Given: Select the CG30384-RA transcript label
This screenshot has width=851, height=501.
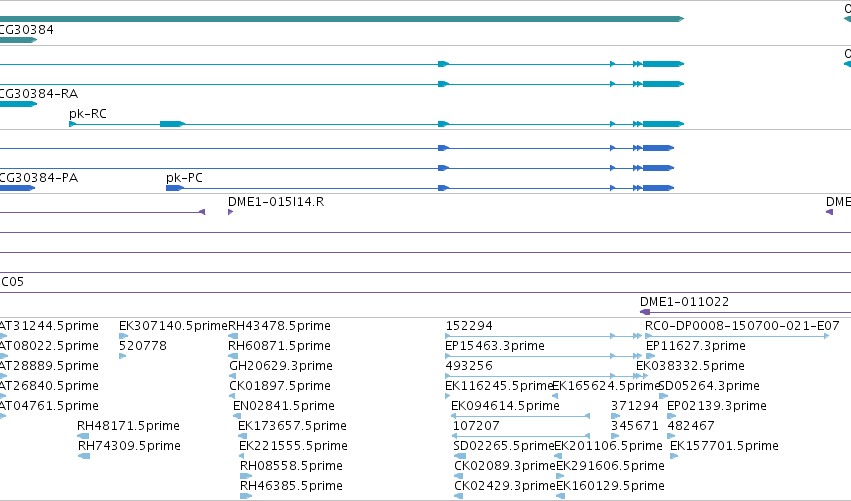Looking at the screenshot, I should click(x=39, y=94).
